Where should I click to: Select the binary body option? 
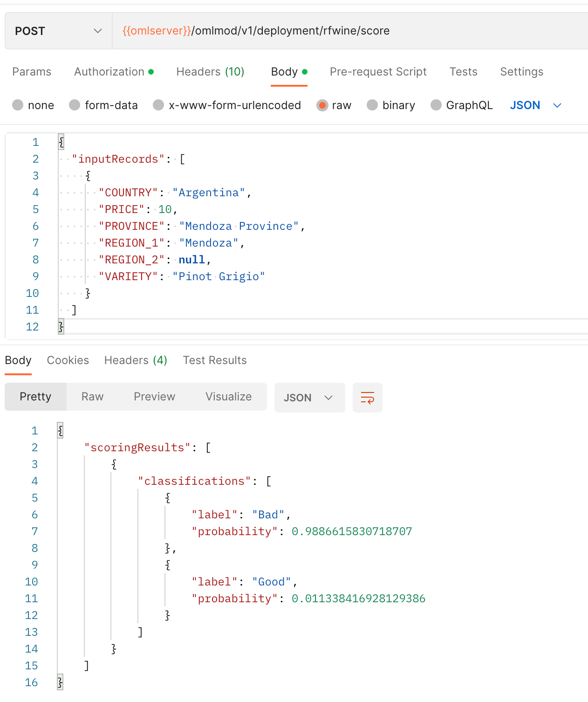pyautogui.click(x=372, y=105)
